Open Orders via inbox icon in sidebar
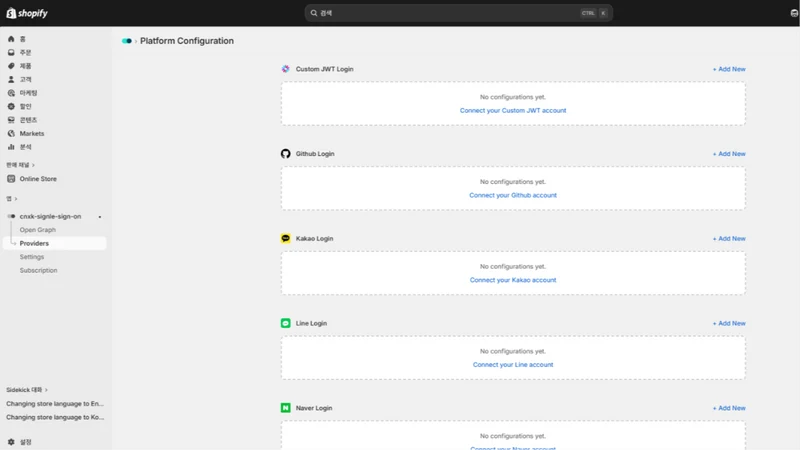 tap(11, 53)
